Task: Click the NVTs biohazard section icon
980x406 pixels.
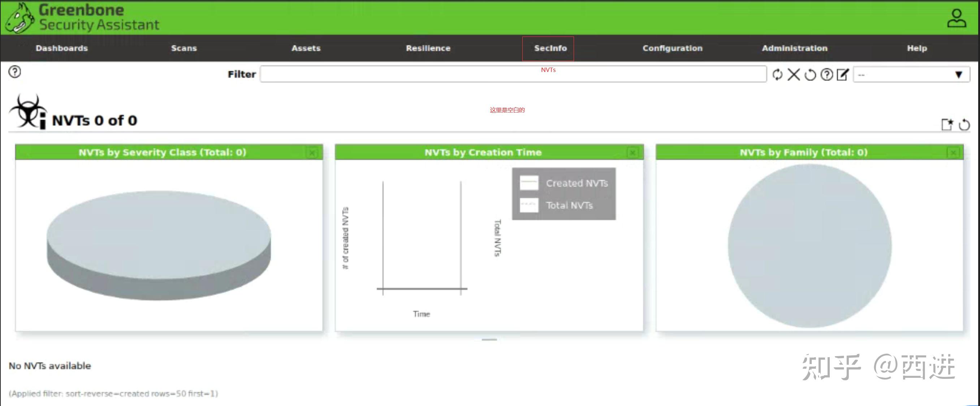Action: [x=27, y=112]
